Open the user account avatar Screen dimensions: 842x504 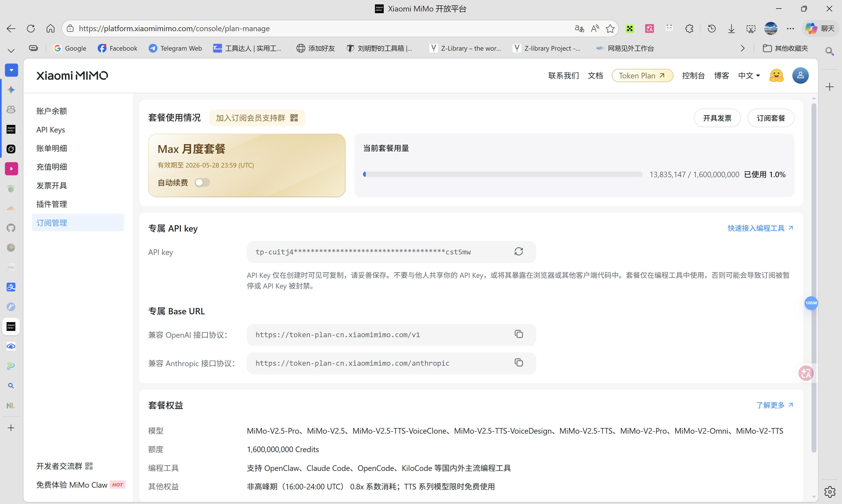(800, 75)
